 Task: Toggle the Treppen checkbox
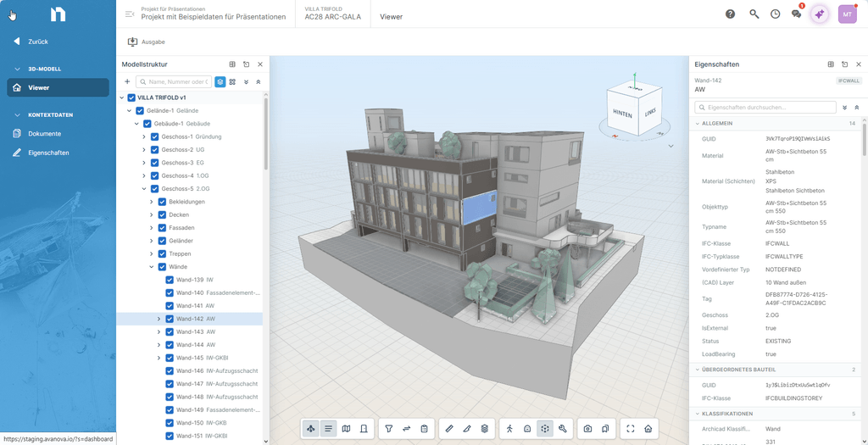tap(162, 253)
